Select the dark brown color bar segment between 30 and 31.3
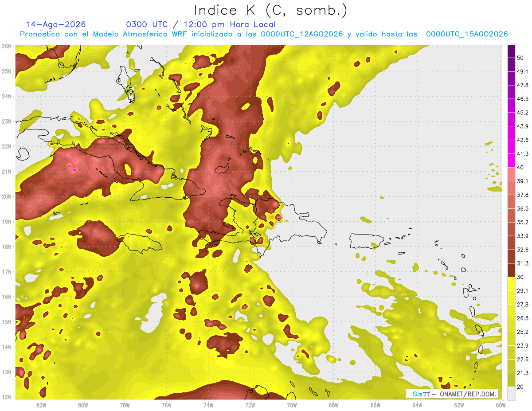The image size is (532, 411). click(x=511, y=270)
